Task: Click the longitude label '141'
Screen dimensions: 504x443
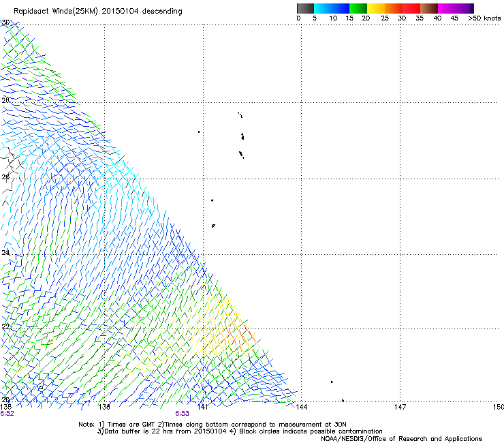Action: coord(202,407)
